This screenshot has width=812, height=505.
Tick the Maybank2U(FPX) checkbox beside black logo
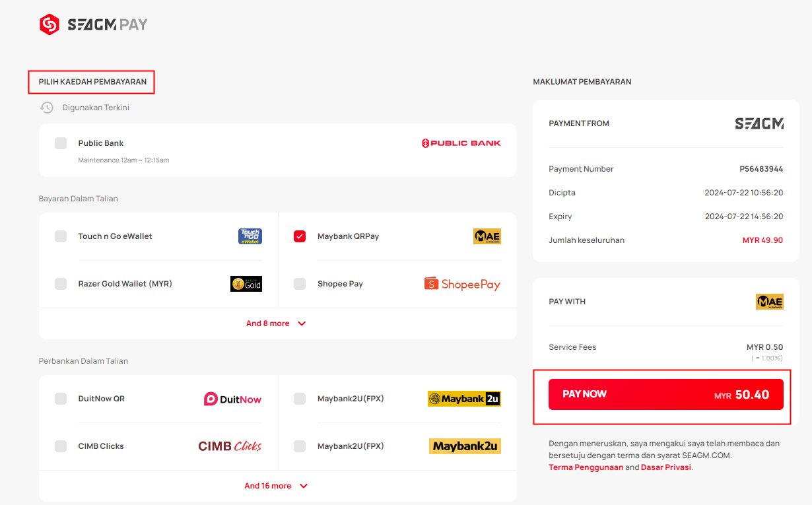(300, 399)
